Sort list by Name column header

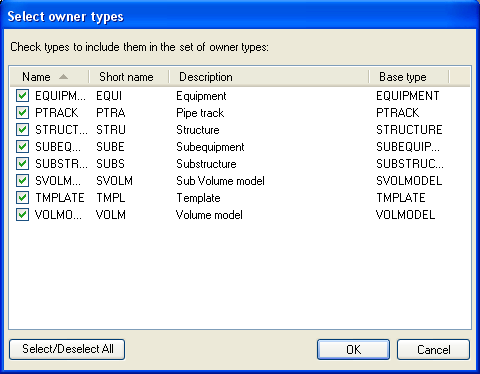49,77
